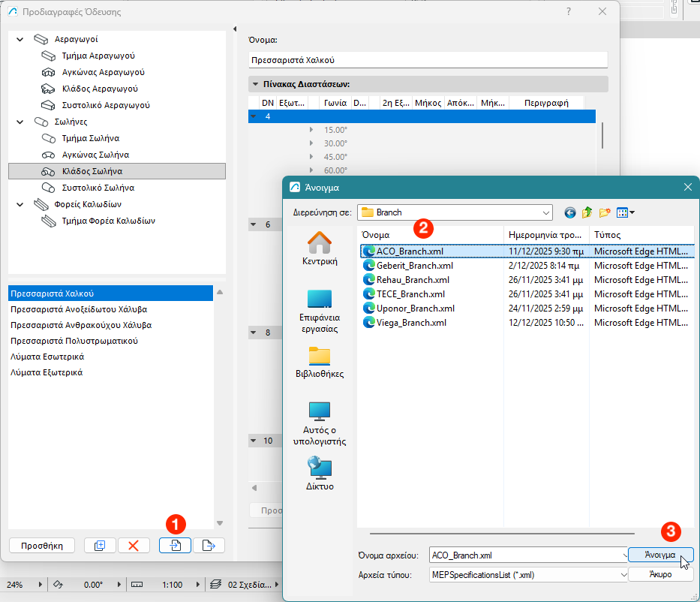
Task: Select Τμήμα Φορέα Καλωδίων tree item
Action: (x=109, y=221)
